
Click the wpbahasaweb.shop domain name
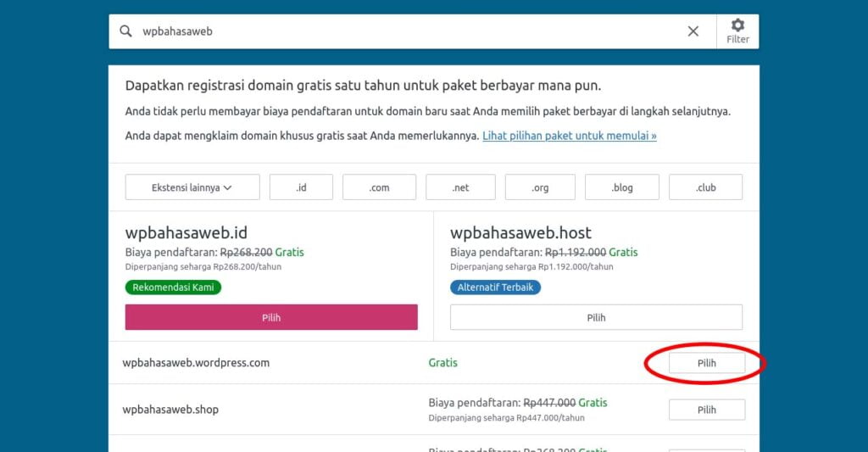(x=170, y=410)
